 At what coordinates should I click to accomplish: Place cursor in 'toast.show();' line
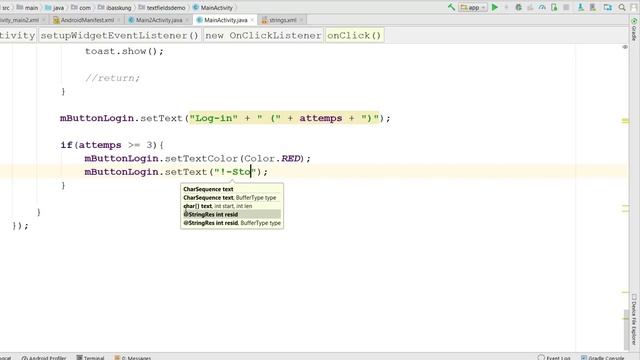coord(124,51)
